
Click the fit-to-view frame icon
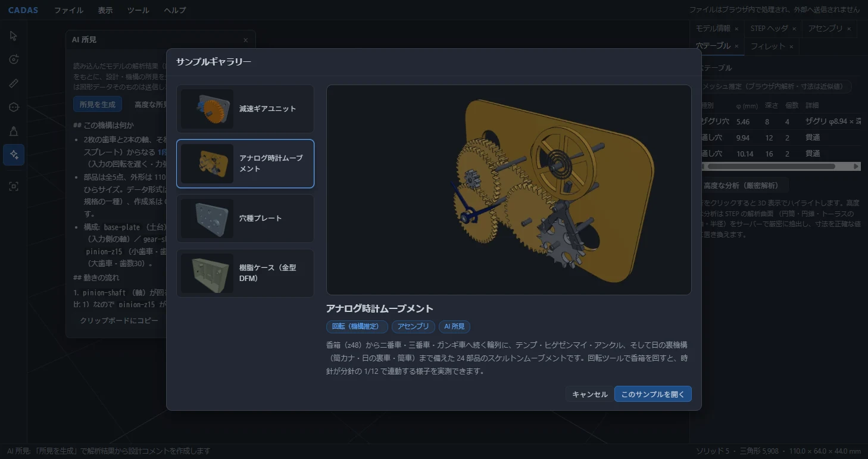14,186
